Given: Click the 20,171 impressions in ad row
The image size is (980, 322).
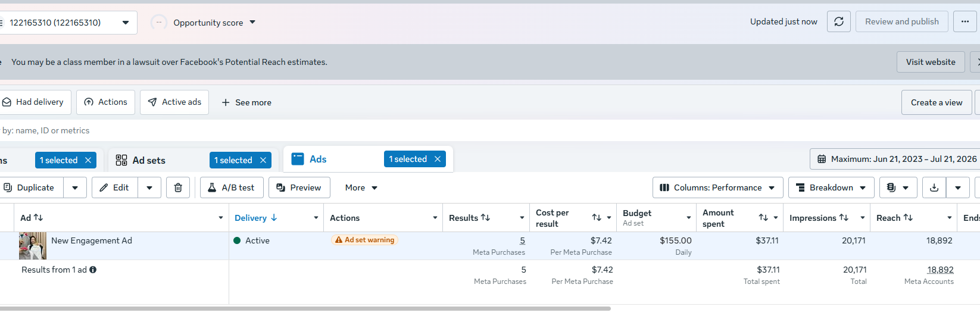Looking at the screenshot, I should [x=854, y=240].
